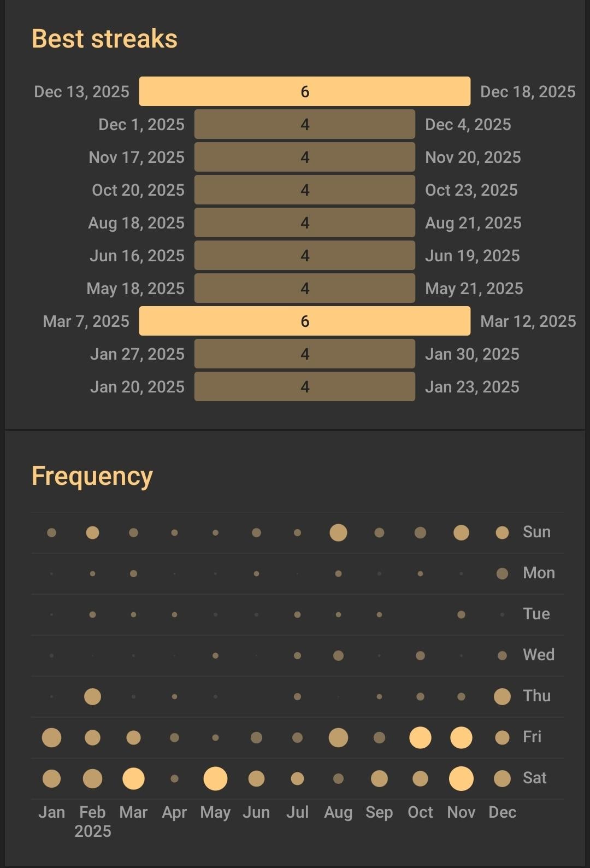This screenshot has height=868, width=590.
Task: Tap the March Saturday frequency dot
Action: 133,778
